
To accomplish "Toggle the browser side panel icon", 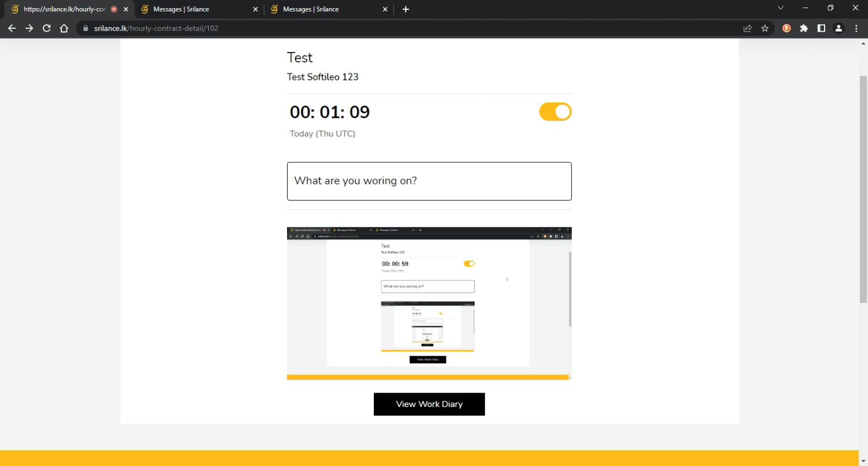I will pos(821,28).
